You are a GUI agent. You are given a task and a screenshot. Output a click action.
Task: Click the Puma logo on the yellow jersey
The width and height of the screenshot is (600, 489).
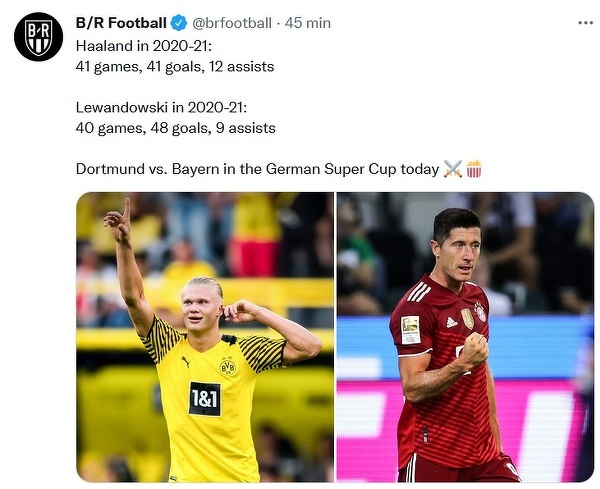(x=185, y=361)
